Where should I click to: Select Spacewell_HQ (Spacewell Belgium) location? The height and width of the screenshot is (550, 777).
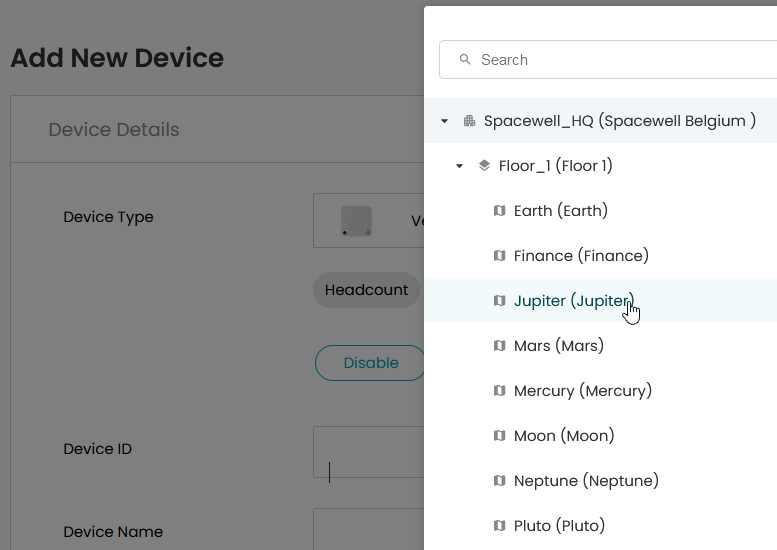tap(601, 121)
